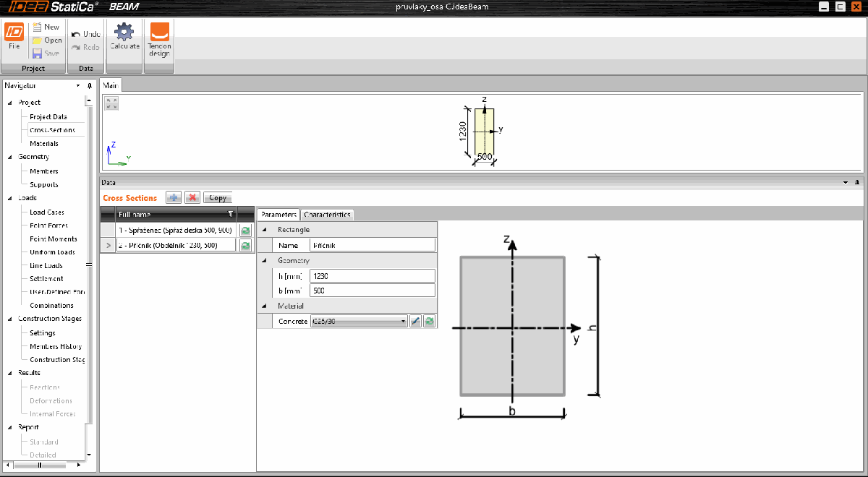Create a New project
Viewport: 868px width, 477px height.
point(45,26)
